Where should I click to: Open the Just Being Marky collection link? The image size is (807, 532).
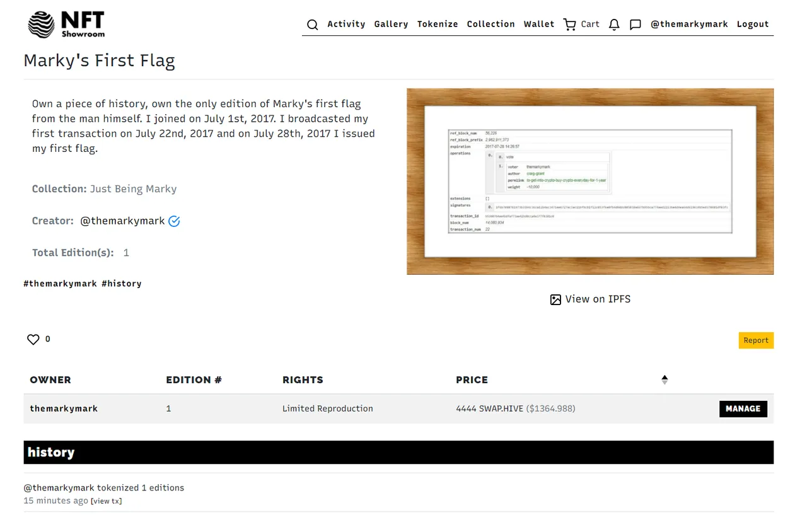tap(133, 188)
